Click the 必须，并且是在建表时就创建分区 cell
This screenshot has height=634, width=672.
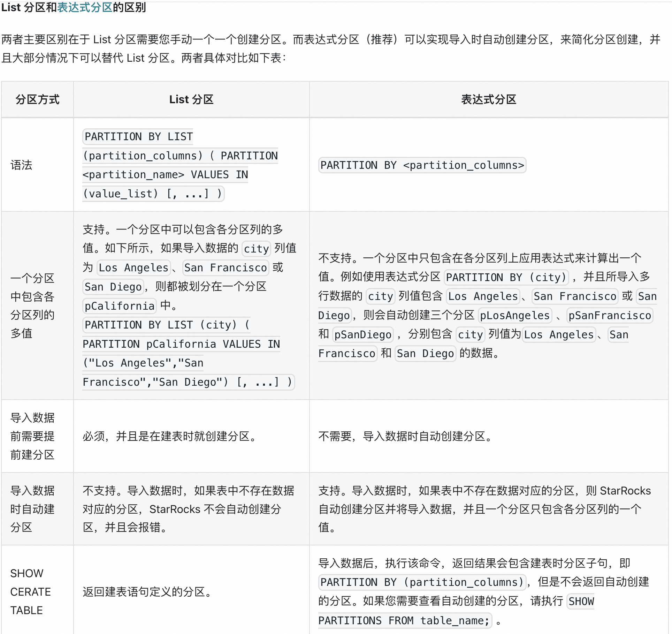(x=170, y=436)
